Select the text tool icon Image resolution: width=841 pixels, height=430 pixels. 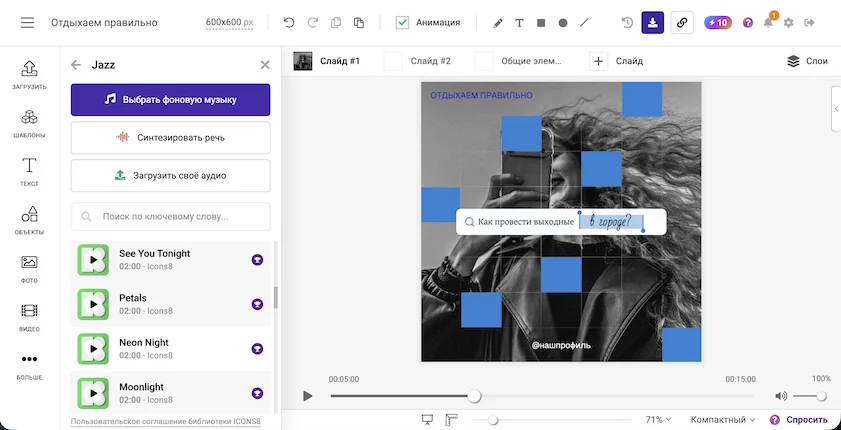519,23
